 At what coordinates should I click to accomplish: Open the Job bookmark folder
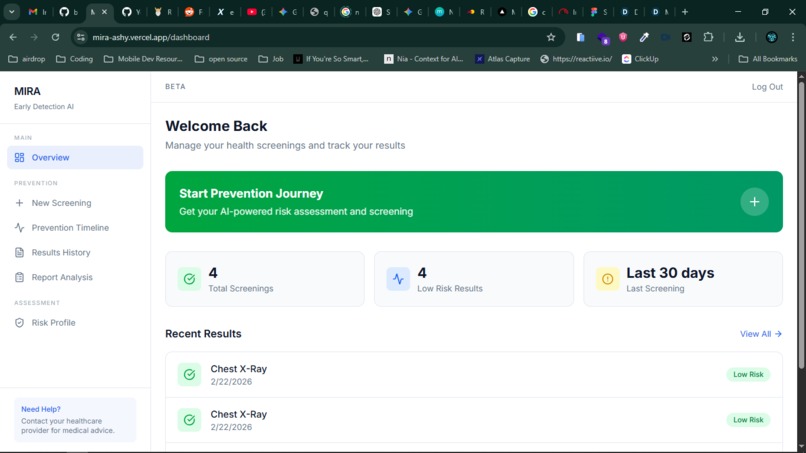tap(271, 59)
